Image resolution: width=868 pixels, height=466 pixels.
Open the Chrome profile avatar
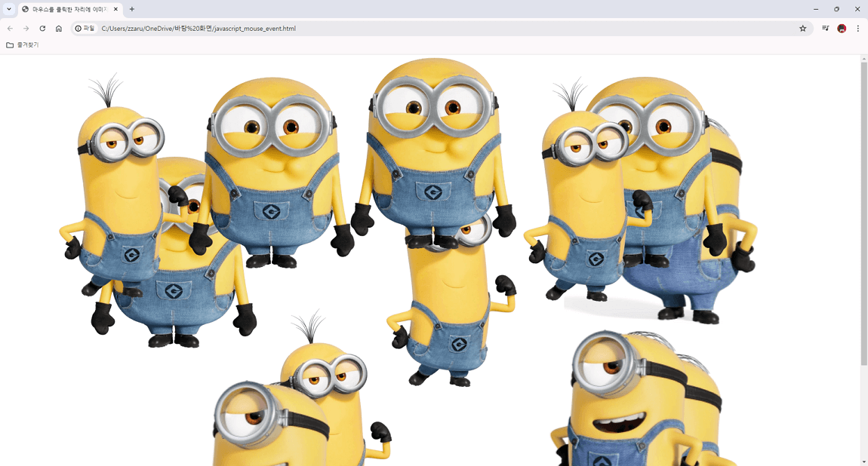[x=842, y=28]
